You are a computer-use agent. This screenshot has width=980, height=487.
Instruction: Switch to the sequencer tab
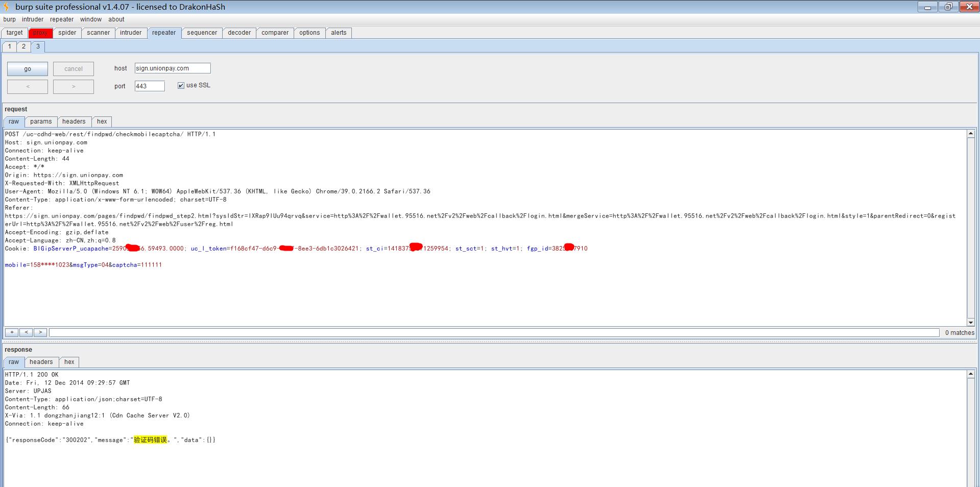point(202,33)
